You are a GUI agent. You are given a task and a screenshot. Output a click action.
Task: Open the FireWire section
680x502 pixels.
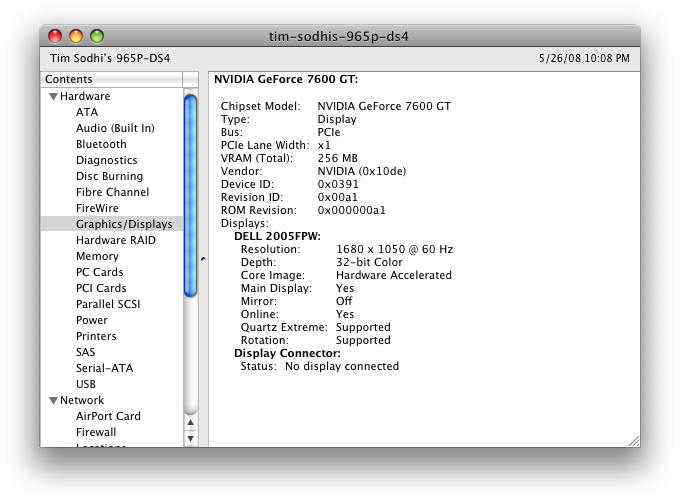click(97, 208)
